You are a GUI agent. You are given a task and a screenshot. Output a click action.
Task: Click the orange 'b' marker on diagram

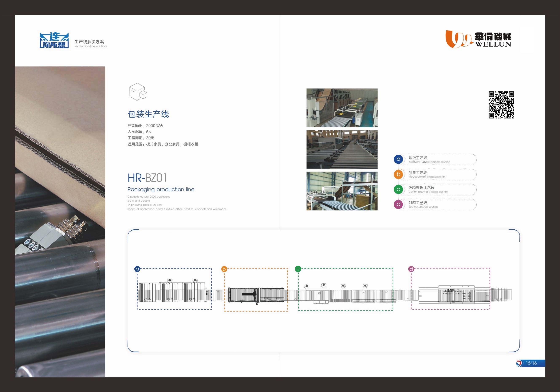[x=224, y=269]
